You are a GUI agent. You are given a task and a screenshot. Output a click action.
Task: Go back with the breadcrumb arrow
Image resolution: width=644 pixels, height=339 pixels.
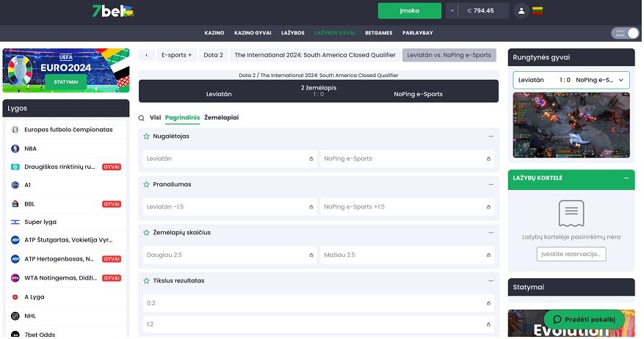coord(146,55)
